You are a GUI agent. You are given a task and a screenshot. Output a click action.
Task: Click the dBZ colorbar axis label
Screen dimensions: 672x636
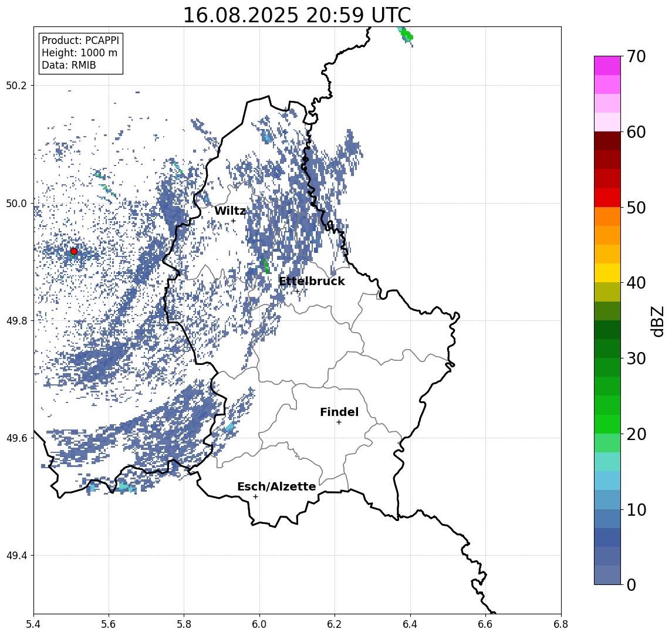(x=657, y=321)
